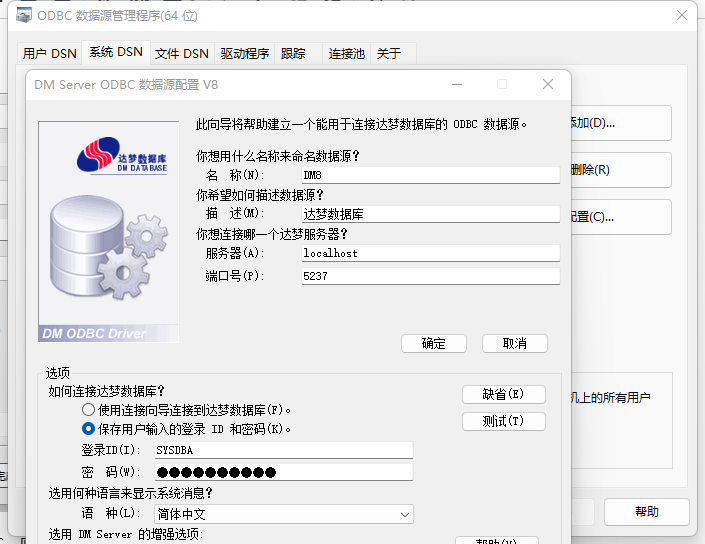Select the 驱动程序 tab
This screenshot has height=544, width=705.
(x=245, y=54)
